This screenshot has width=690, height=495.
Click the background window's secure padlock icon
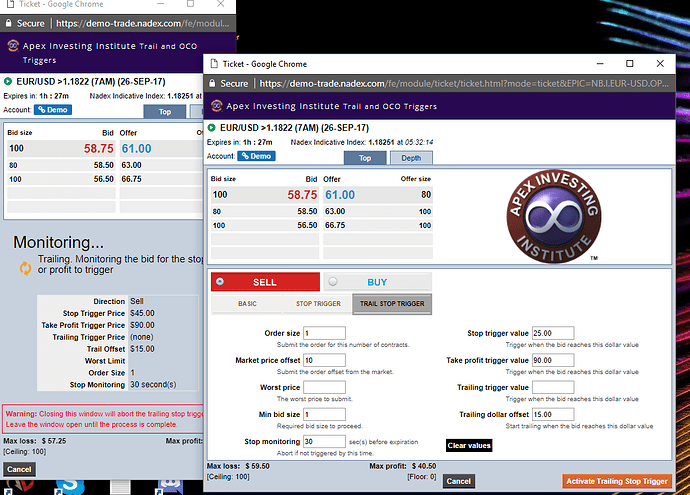(x=8, y=23)
